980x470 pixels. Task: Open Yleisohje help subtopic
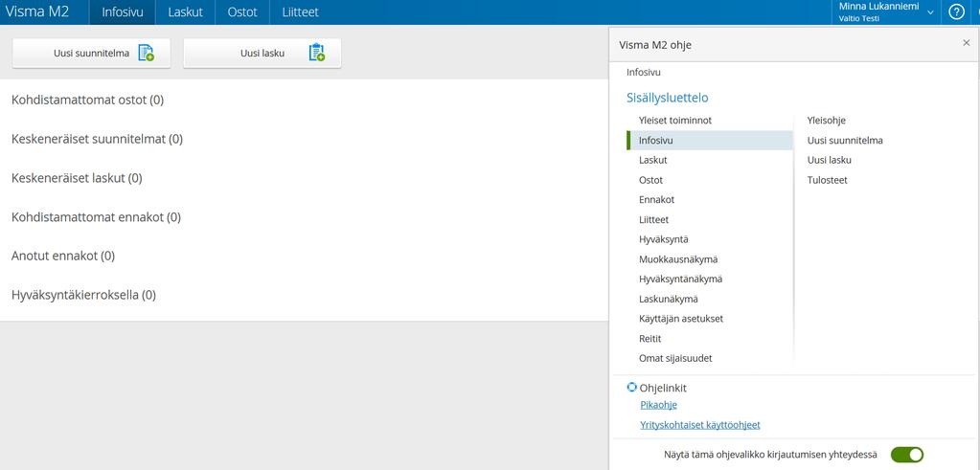pyautogui.click(x=827, y=120)
